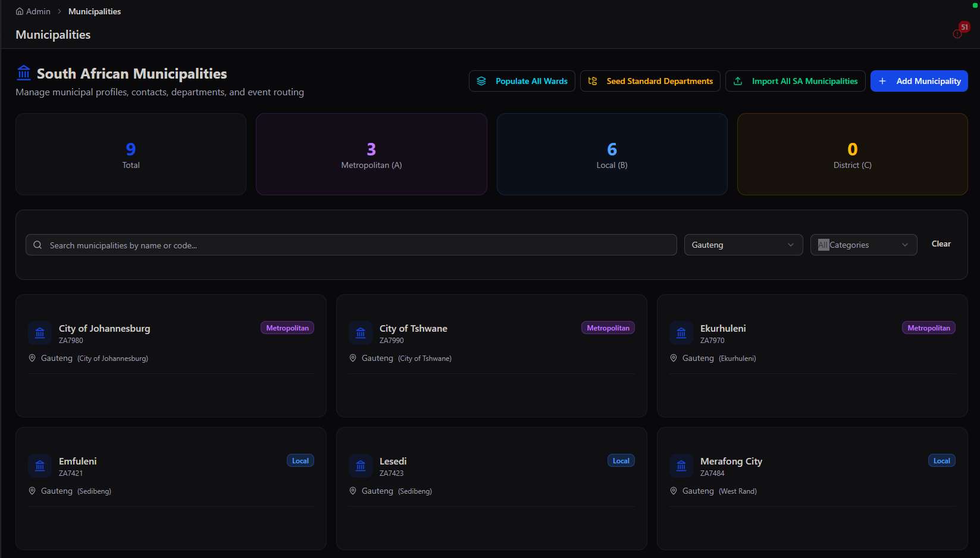Click Seed Standard Departments button
The height and width of the screenshot is (558, 980).
(650, 81)
